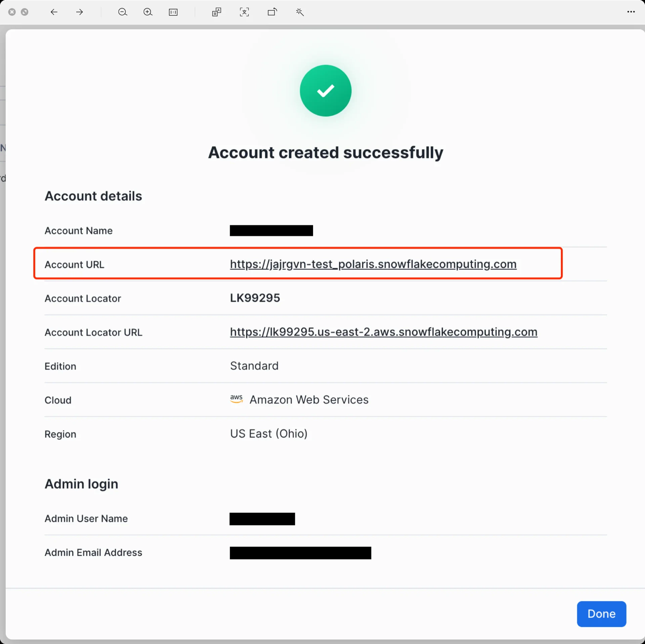Reset view to actual size icon
This screenshot has height=644, width=645.
pos(173,12)
